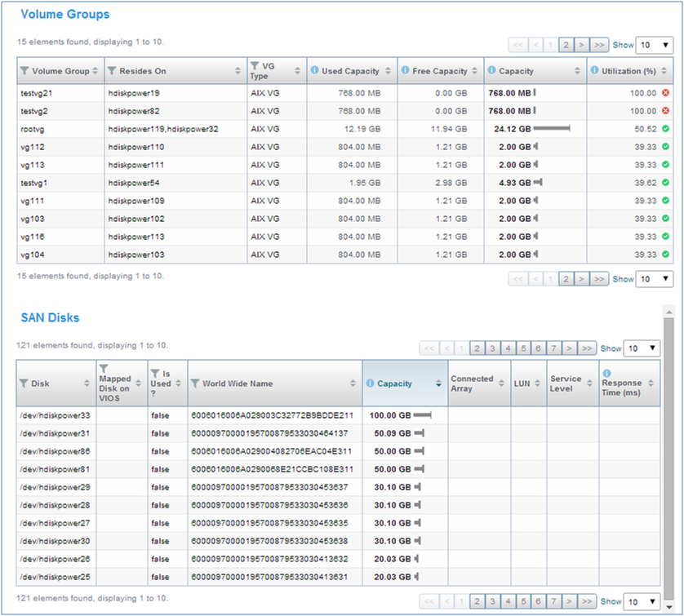Filter the Is Used column
This screenshot has width=684, height=616.
tap(155, 374)
